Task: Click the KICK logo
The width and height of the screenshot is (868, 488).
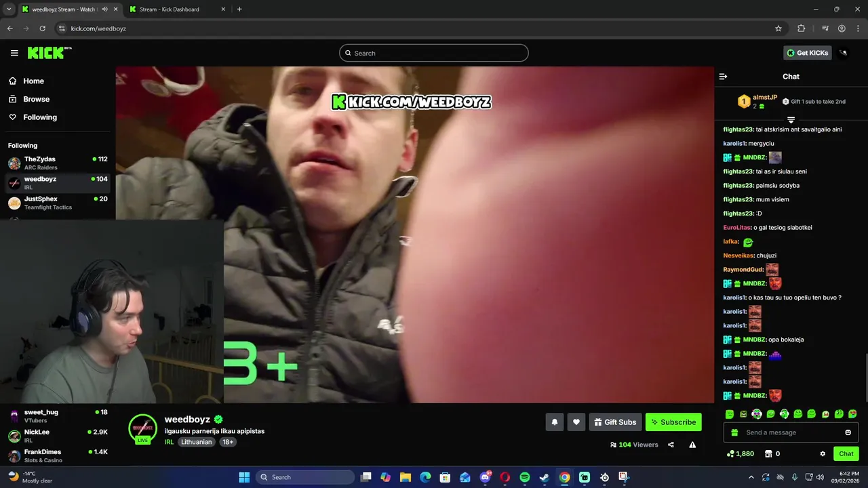Action: (50, 53)
